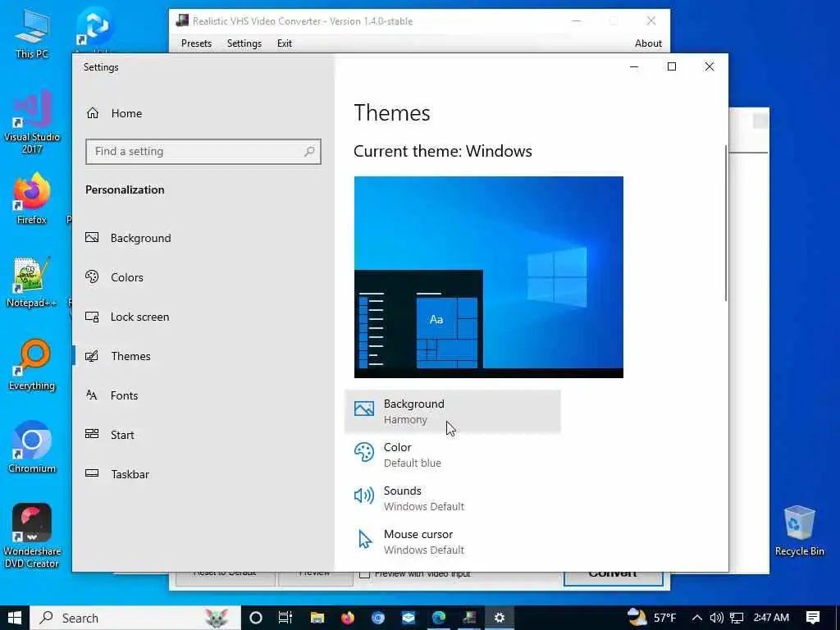
Task: Open Firefox from the taskbar
Action: [x=348, y=618]
